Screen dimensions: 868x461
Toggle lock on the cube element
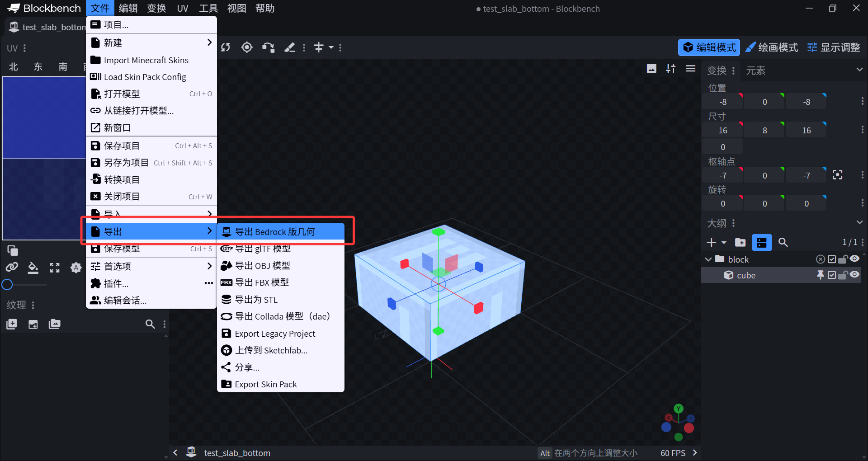click(x=843, y=275)
